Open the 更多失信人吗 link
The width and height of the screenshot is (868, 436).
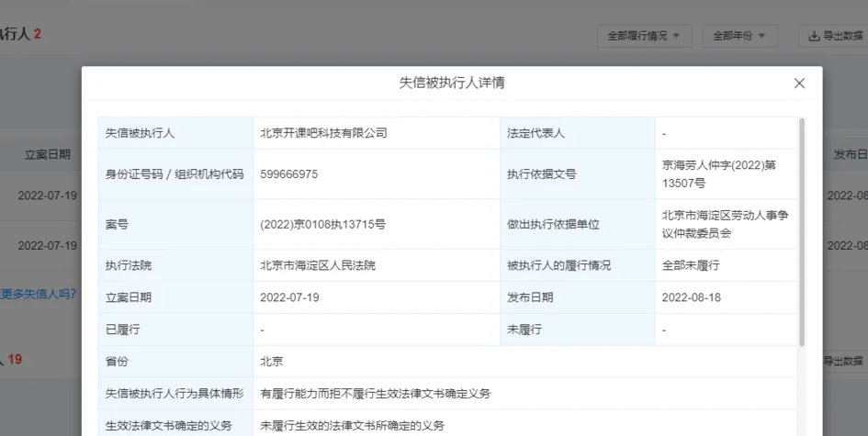click(39, 295)
